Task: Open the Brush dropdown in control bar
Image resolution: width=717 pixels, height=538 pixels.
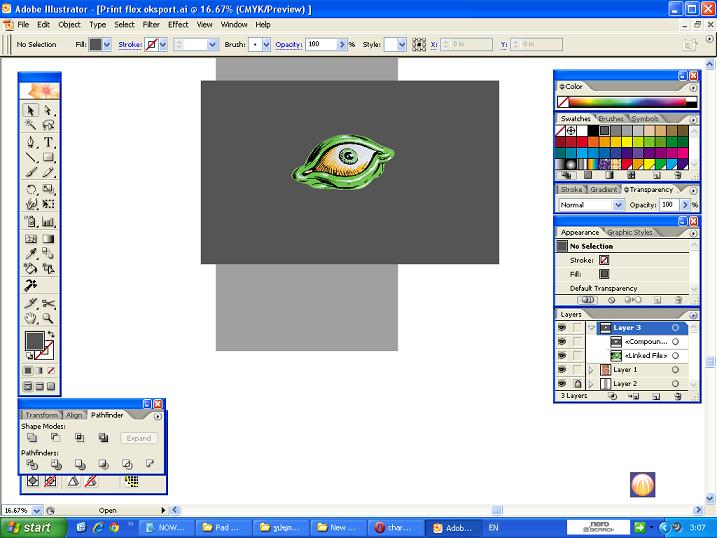Action: pyautogui.click(x=266, y=44)
